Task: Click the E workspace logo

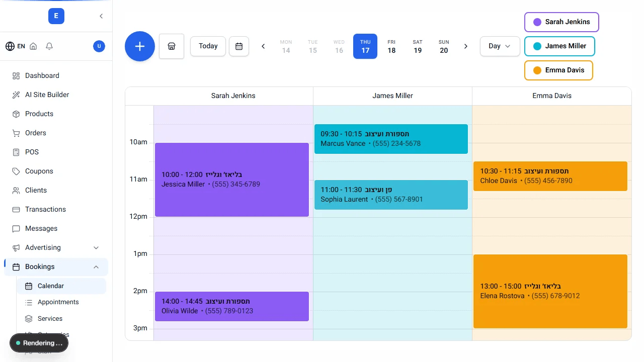Action: pos(56,16)
